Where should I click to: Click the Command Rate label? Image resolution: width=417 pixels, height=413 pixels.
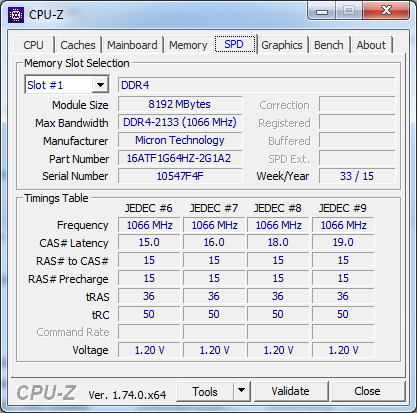(x=73, y=332)
